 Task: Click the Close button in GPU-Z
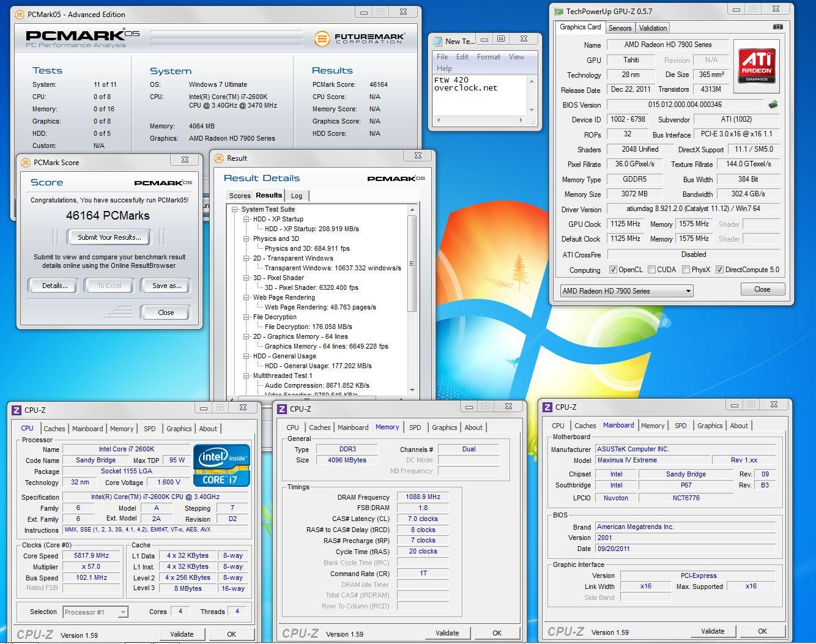[762, 289]
